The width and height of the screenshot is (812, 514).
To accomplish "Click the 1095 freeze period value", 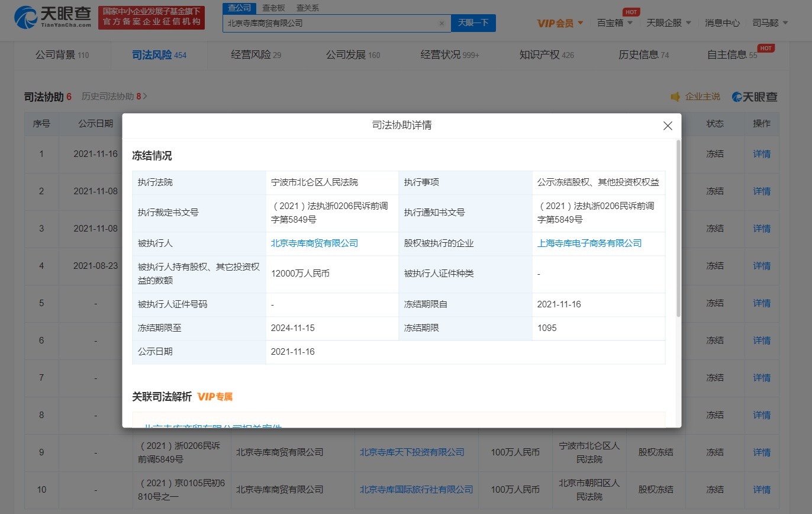I will click(x=547, y=328).
